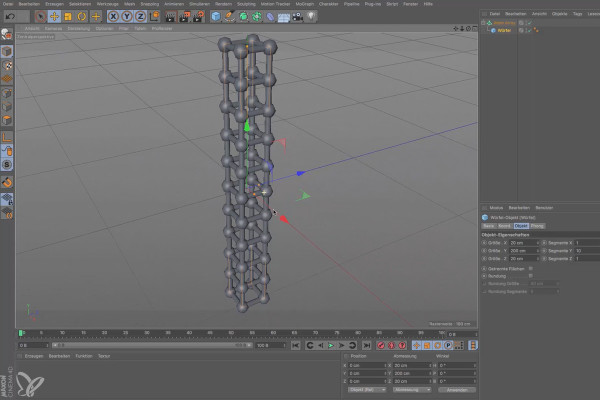Click the green timeline playhead at frame 0
This screenshot has height=400, width=600.
21,333
